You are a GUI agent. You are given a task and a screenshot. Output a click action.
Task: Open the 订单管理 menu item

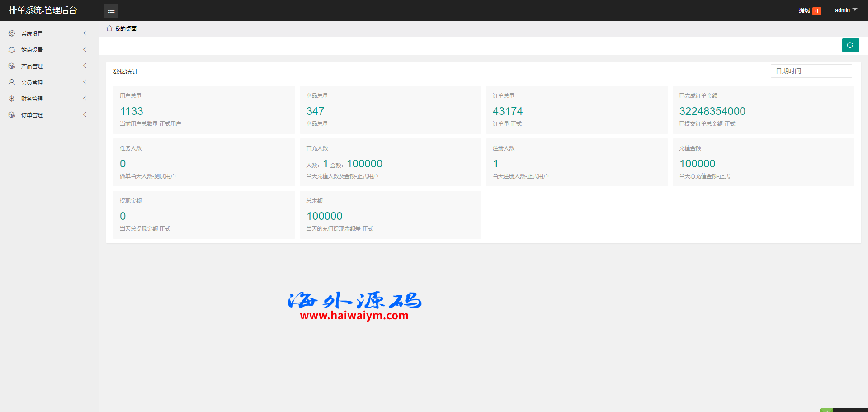[32, 115]
